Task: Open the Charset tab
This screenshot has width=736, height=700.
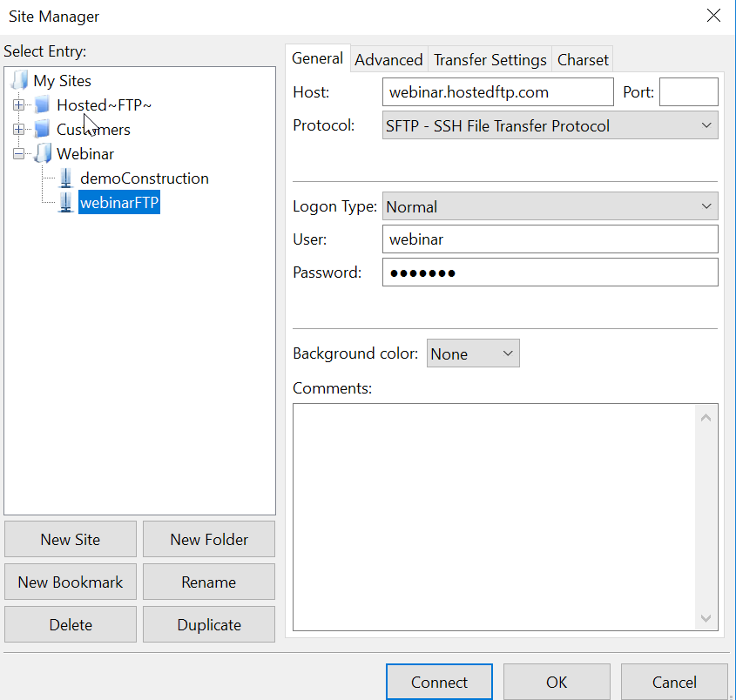Action: [583, 60]
